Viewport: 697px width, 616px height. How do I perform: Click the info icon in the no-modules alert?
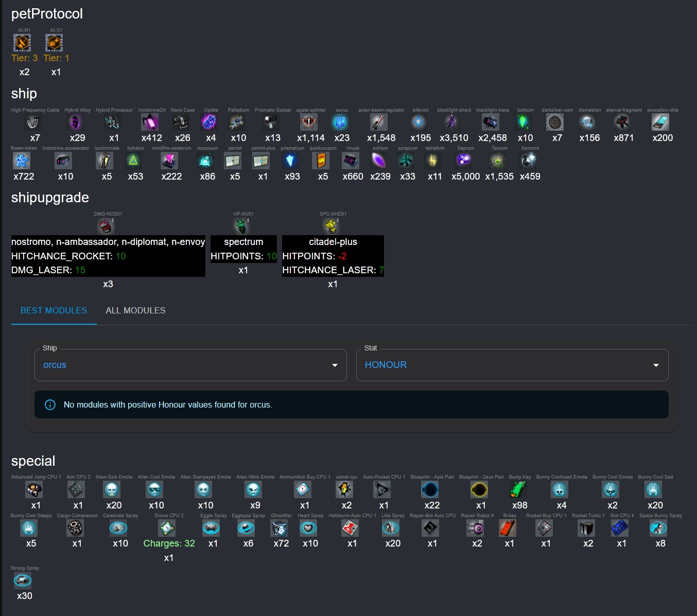point(50,404)
